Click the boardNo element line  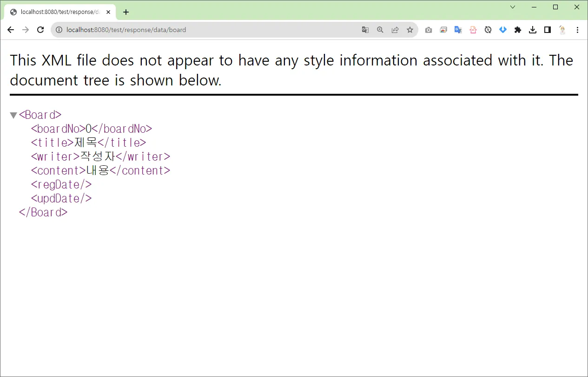coord(92,129)
